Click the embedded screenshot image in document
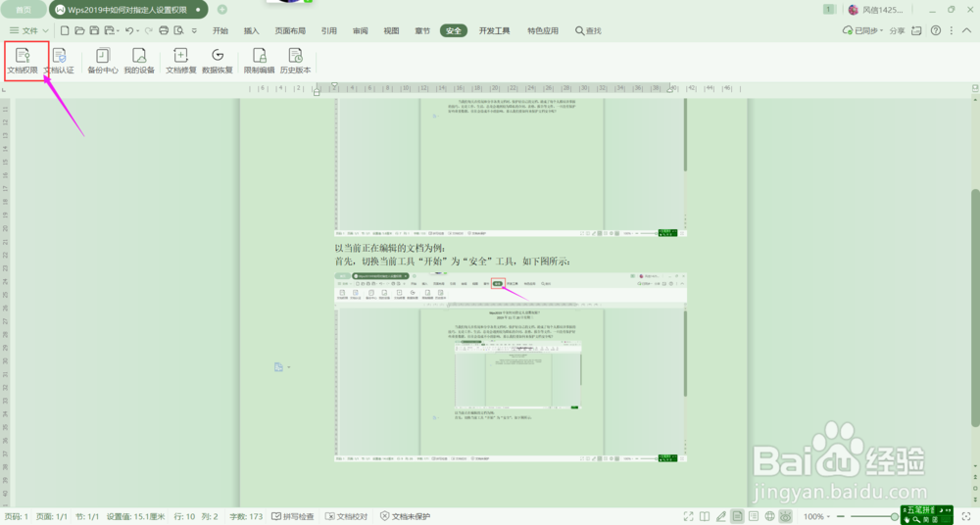 tap(510, 367)
